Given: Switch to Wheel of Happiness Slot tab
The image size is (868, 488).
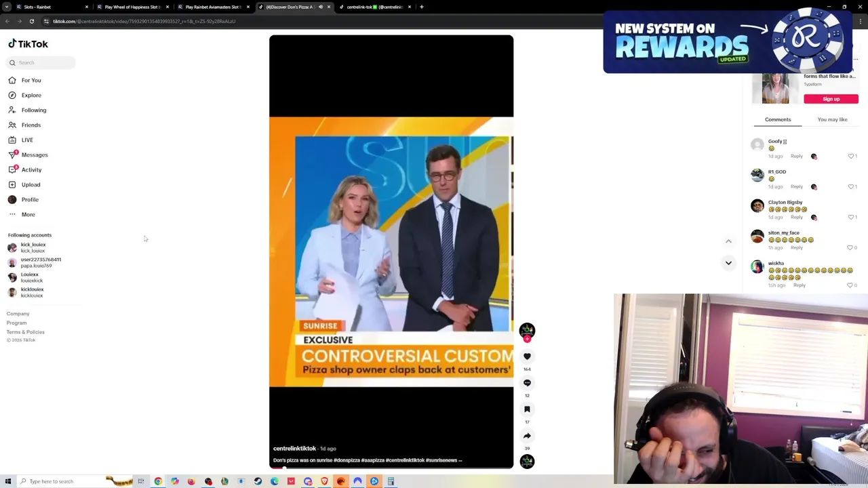Looking at the screenshot, I should [132, 7].
